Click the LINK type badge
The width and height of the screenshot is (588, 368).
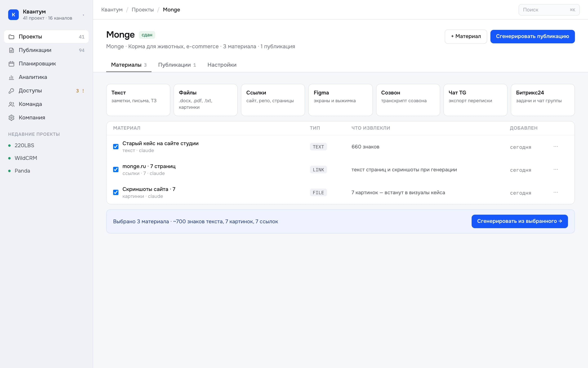coord(318,170)
